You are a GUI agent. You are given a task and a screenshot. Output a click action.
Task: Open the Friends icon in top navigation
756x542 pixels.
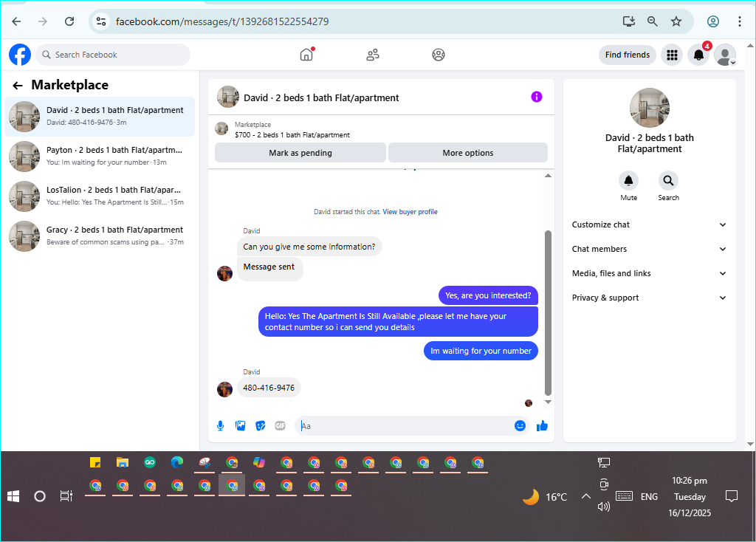(x=372, y=55)
